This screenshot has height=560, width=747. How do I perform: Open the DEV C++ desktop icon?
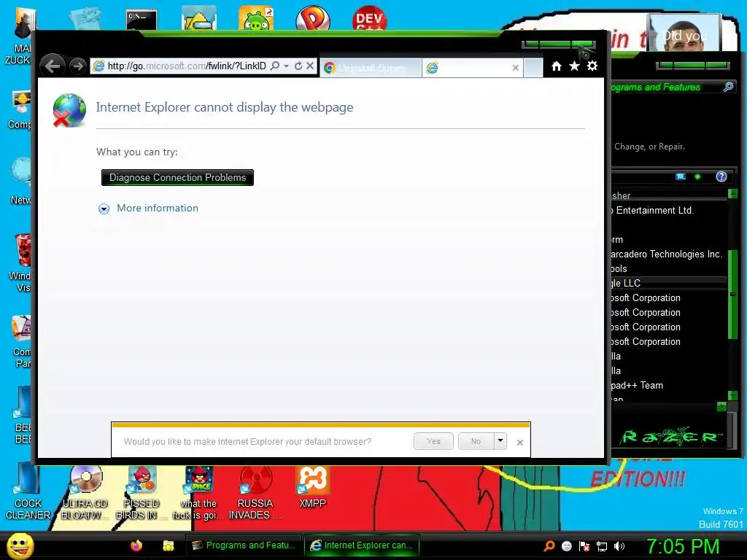(369, 18)
